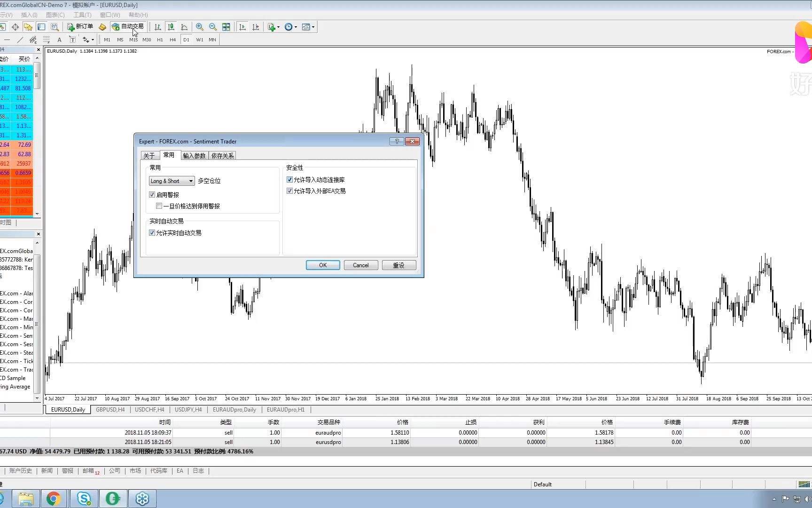Switch to bar chart display
812x508 pixels.
[157, 27]
